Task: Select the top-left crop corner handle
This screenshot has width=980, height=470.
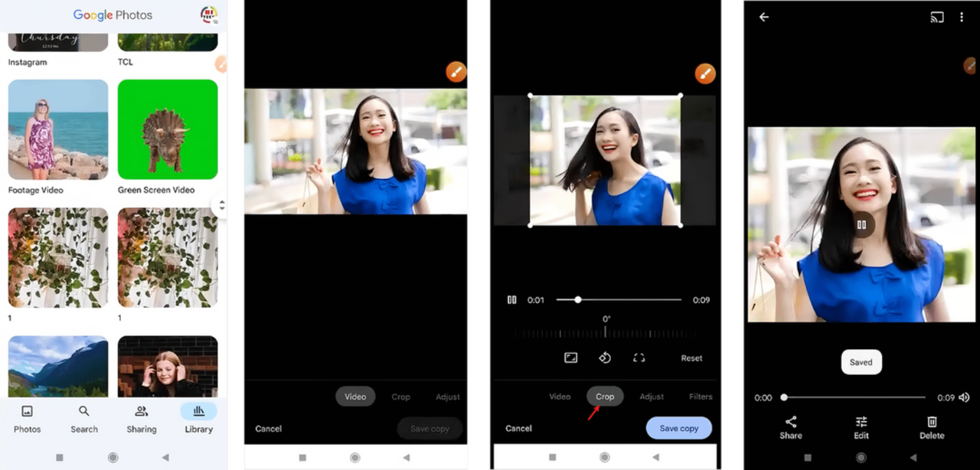Action: point(531,96)
